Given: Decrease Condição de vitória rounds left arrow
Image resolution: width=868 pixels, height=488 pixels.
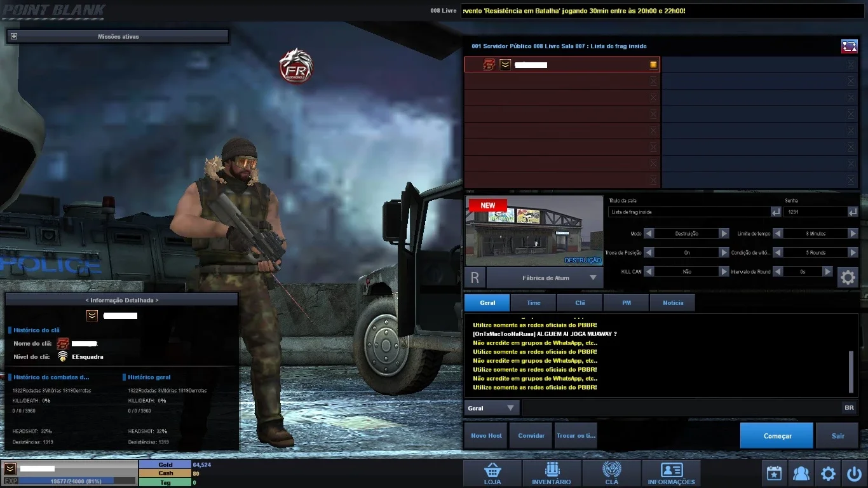Looking at the screenshot, I should tap(778, 252).
